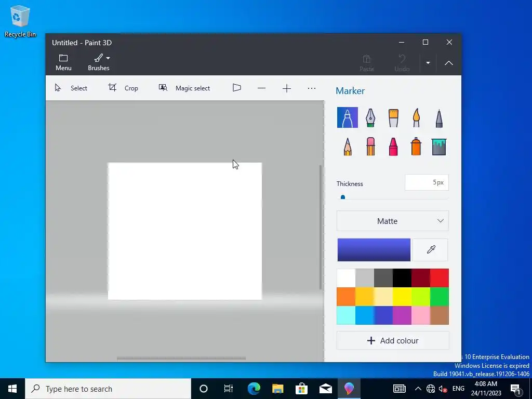Select the Watercolour brush
Image resolution: width=532 pixels, height=399 pixels.
coord(416,118)
